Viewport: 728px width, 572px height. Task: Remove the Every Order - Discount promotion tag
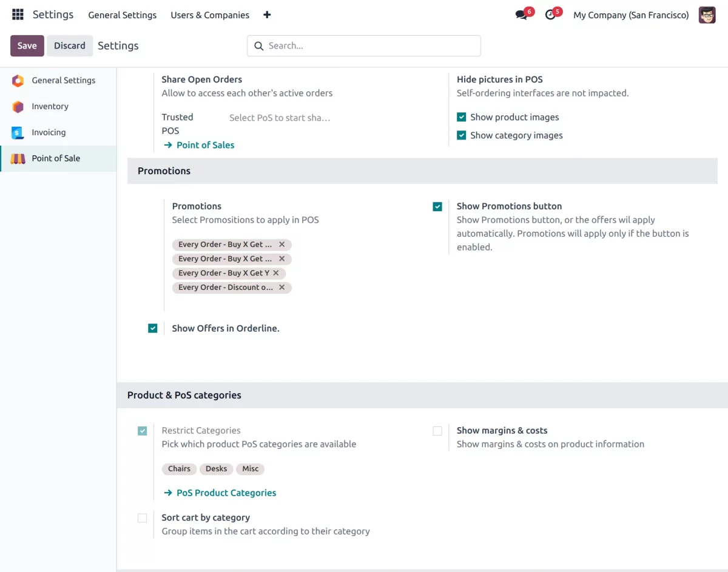point(282,288)
